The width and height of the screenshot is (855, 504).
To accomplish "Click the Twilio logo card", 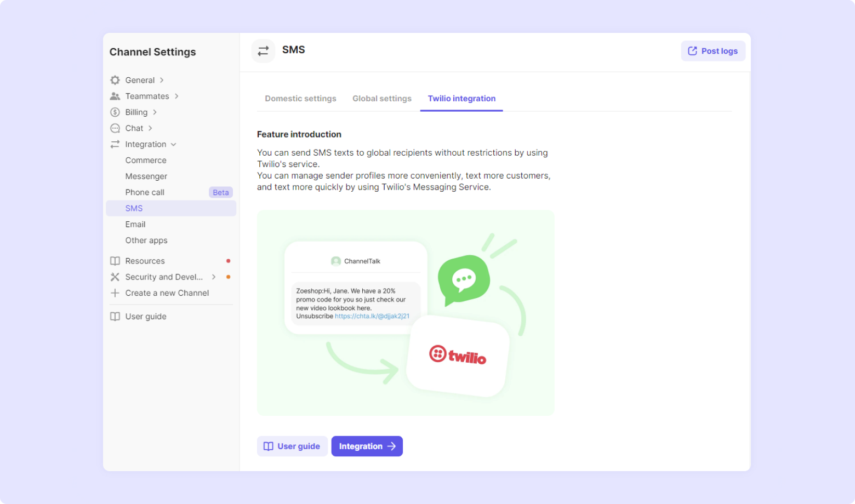I will click(x=459, y=356).
